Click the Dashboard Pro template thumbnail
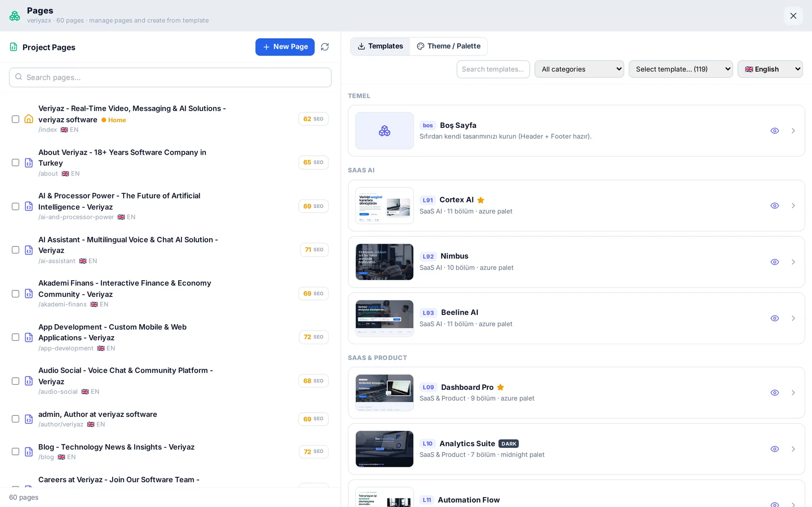Image resolution: width=812 pixels, height=507 pixels. coord(385,393)
